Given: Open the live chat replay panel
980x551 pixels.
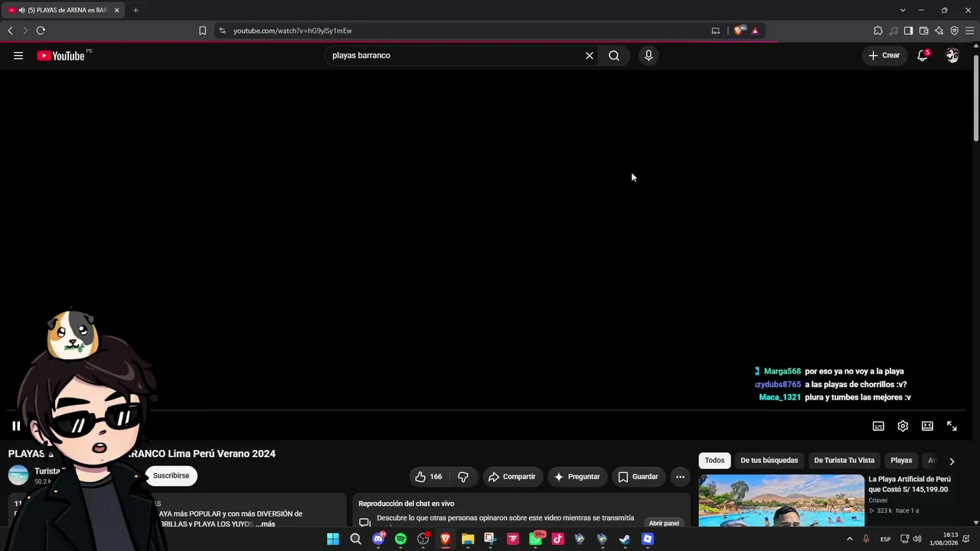Looking at the screenshot, I should coord(664,523).
